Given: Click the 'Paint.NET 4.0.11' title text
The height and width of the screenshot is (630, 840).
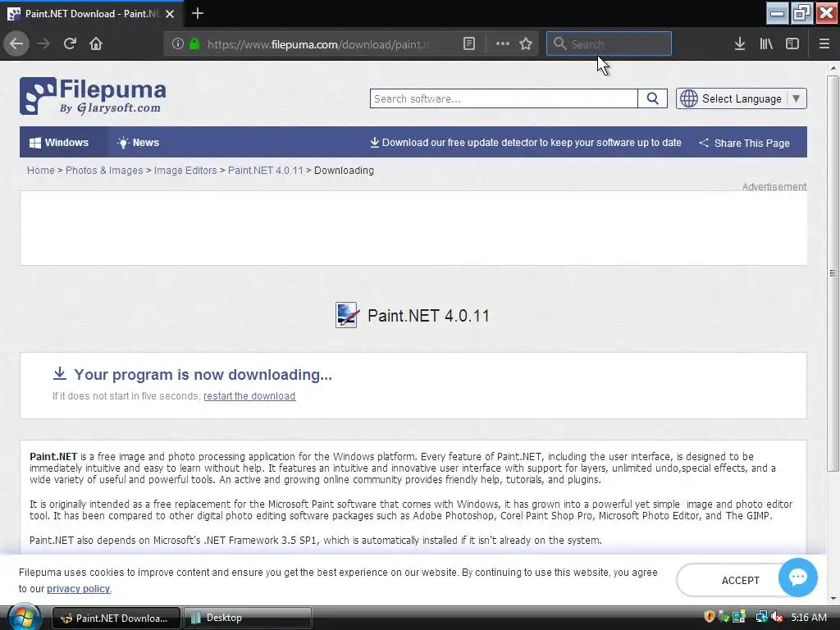Looking at the screenshot, I should pos(428,316).
